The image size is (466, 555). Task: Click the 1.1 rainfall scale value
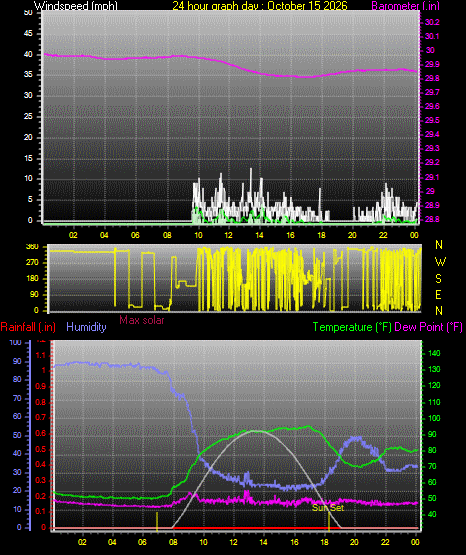click(x=41, y=355)
